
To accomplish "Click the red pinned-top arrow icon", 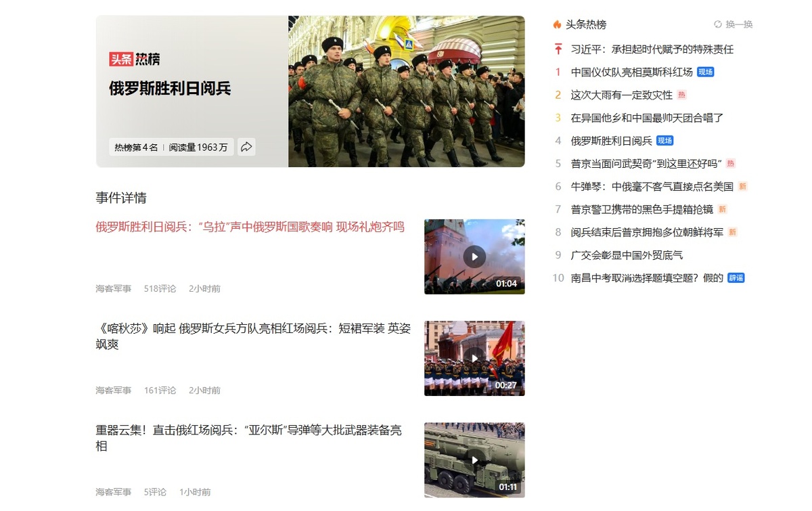I will (x=558, y=49).
